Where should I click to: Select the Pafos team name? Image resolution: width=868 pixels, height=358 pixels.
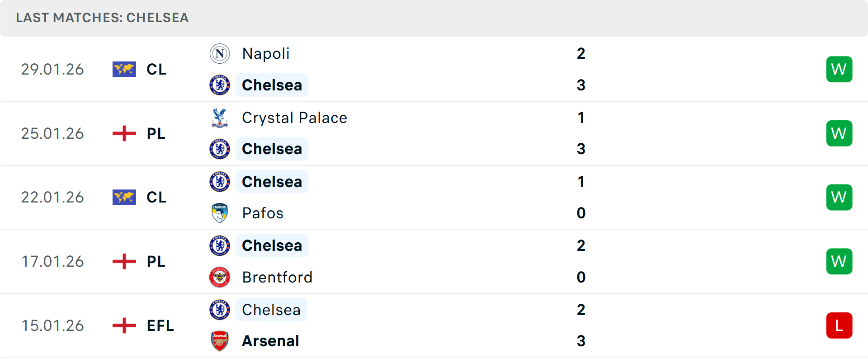point(263,213)
